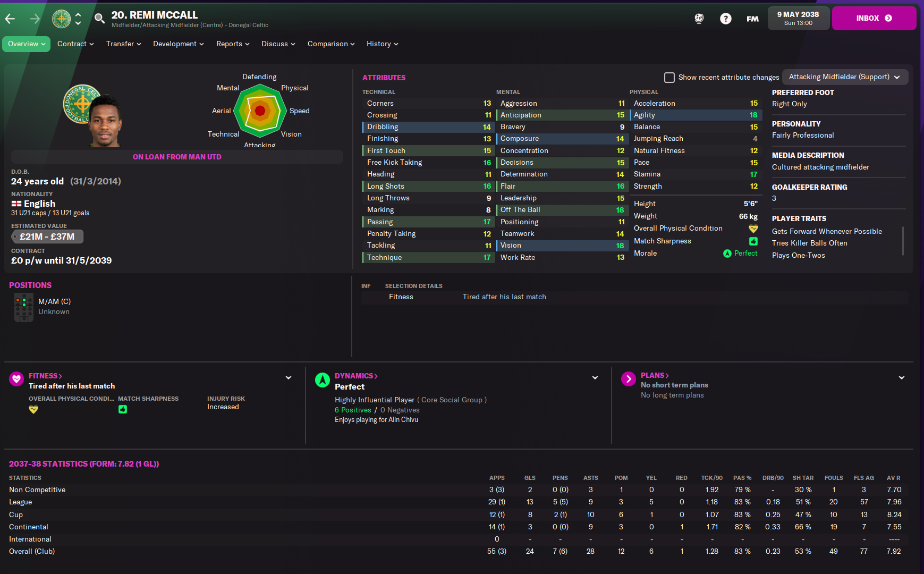Click the Gets Forward Whenever Possible trait
The image size is (924, 574).
(827, 232)
